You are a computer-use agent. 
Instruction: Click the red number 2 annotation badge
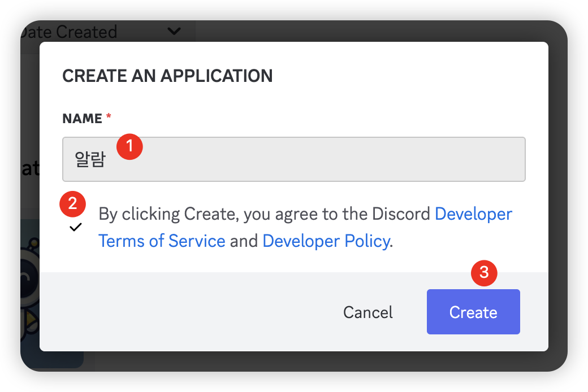72,203
